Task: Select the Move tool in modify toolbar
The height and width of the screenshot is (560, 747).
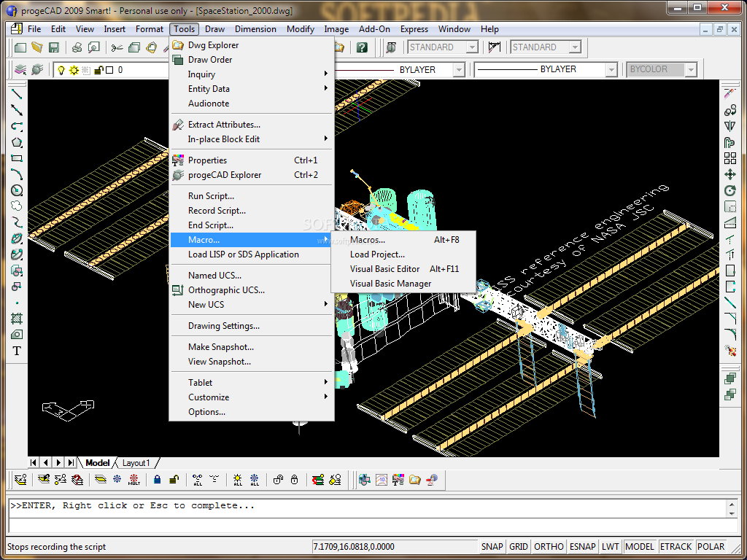Action: pyautogui.click(x=729, y=174)
